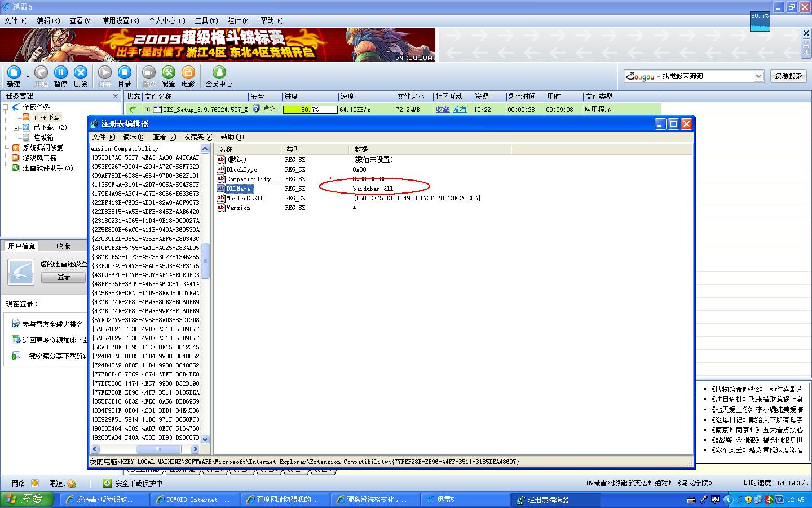The width and height of the screenshot is (812, 508).
Task: Open settings with the 配置 icon
Action: tap(168, 72)
